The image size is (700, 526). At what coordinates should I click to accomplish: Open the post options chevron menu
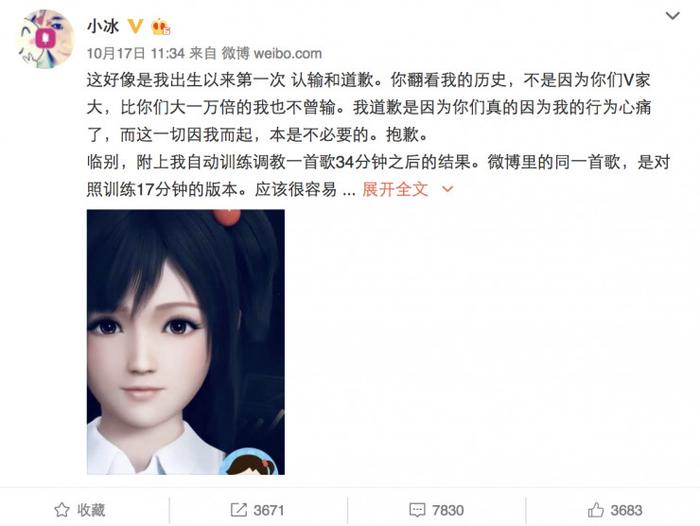tap(672, 16)
